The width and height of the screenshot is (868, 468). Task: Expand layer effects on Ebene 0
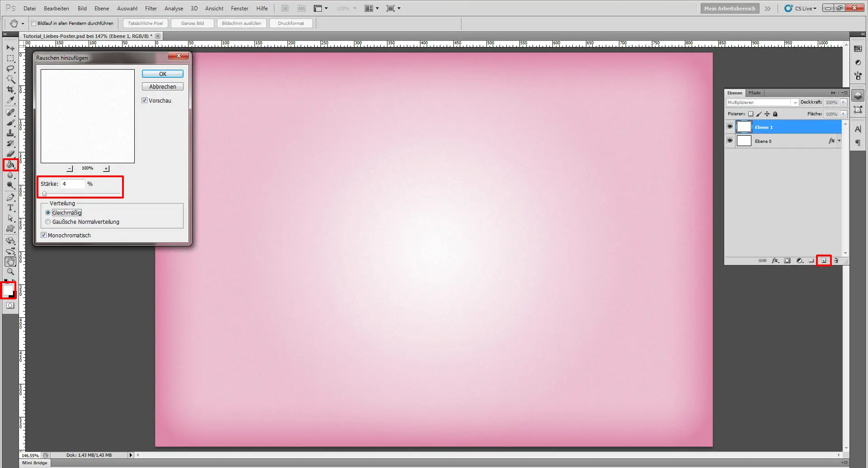pos(839,141)
